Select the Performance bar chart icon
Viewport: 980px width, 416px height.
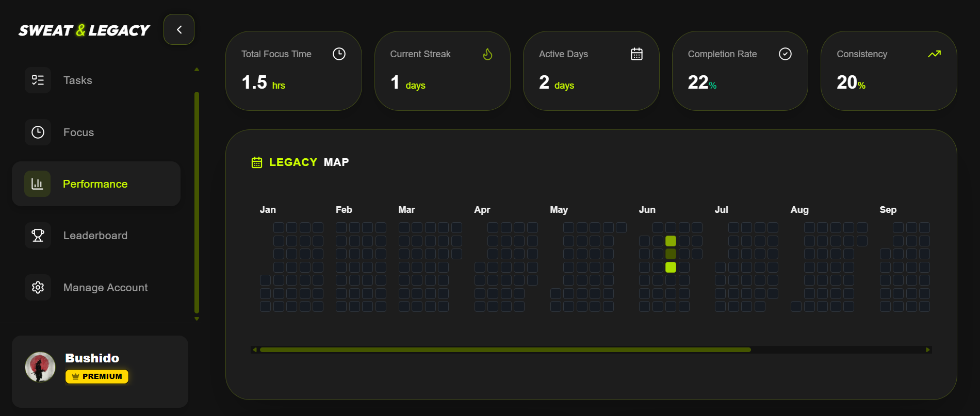[x=37, y=184]
